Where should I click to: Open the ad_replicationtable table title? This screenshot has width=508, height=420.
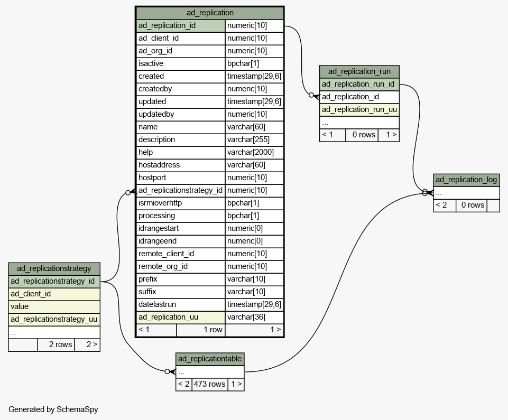[210, 359]
